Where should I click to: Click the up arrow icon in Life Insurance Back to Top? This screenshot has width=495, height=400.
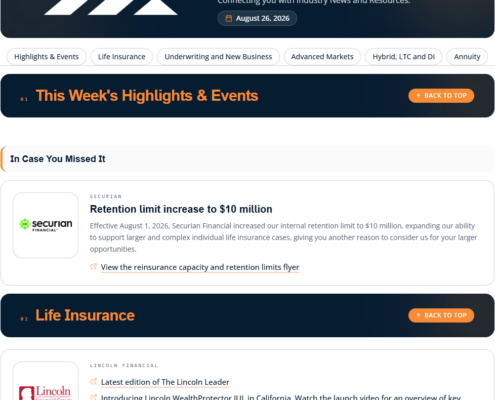coord(419,315)
